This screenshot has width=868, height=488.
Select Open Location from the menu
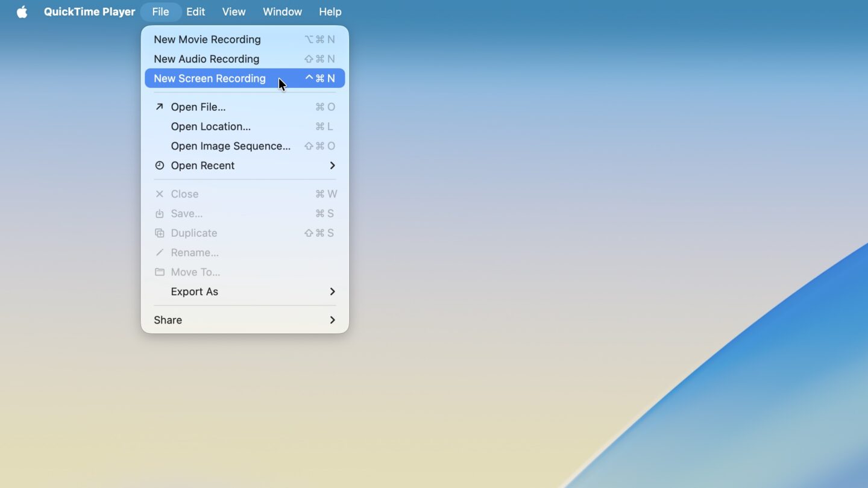pyautogui.click(x=210, y=127)
